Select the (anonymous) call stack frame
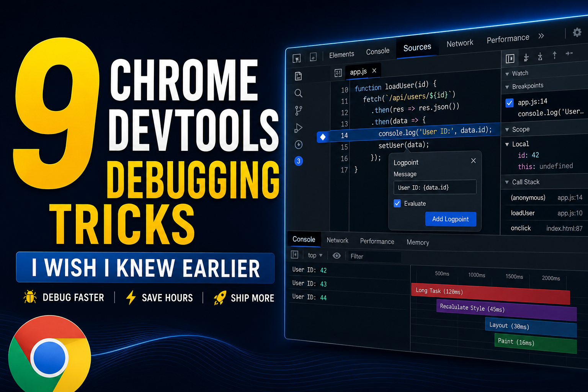 [x=528, y=198]
